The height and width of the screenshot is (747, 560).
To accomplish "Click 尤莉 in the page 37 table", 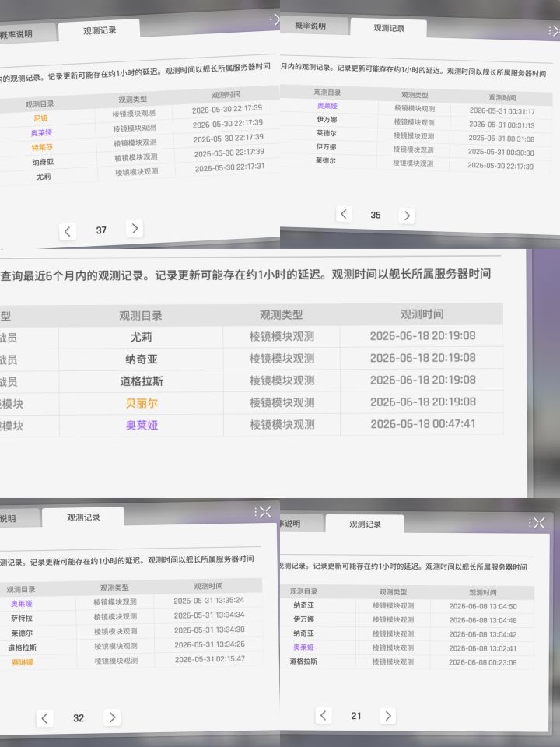I will [x=44, y=177].
